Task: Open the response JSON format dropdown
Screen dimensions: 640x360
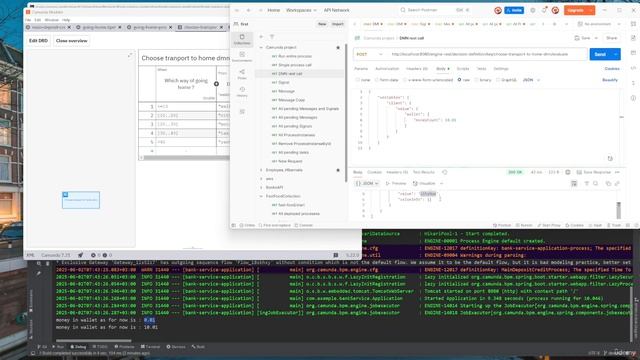Action: (x=367, y=184)
